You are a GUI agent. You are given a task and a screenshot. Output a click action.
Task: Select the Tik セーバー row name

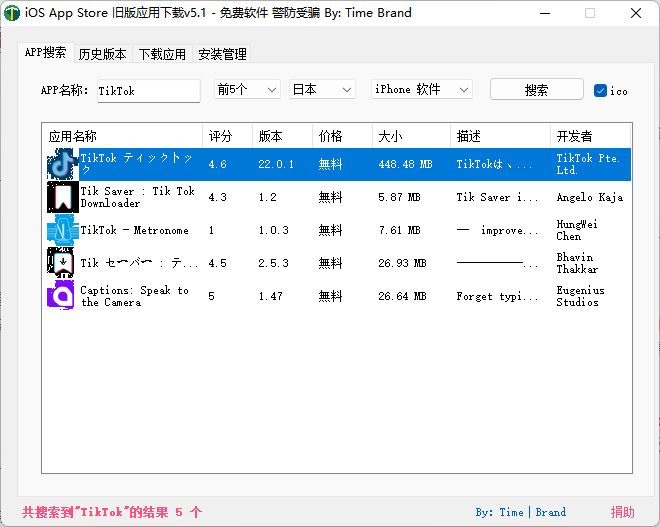139,263
